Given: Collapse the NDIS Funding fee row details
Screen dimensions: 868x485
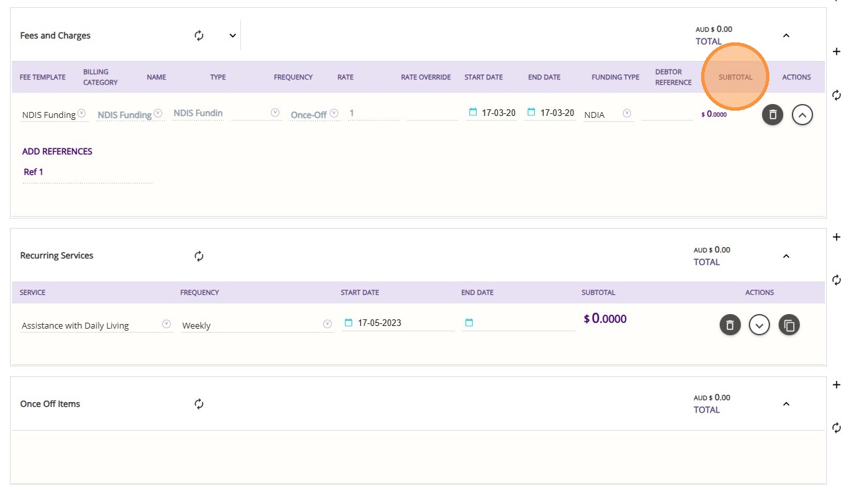Looking at the screenshot, I should tap(802, 115).
